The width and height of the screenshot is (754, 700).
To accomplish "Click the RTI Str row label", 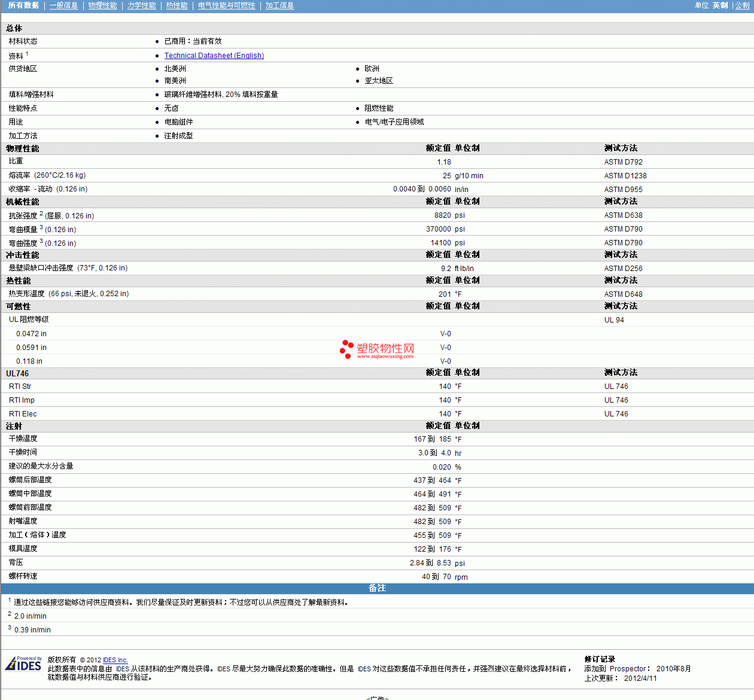I will point(20,386).
